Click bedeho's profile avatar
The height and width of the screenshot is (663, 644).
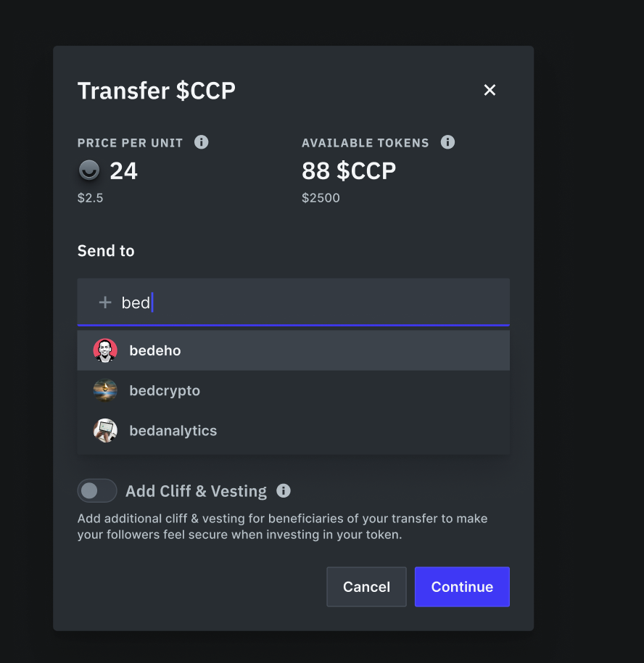point(105,350)
